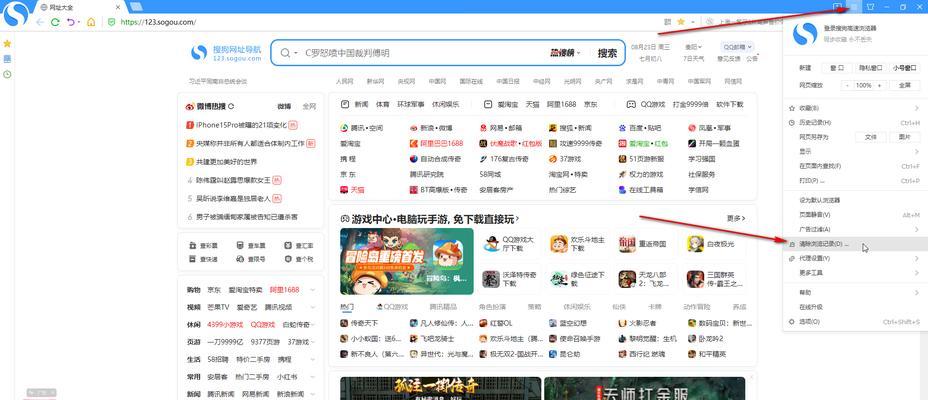Open the home page icon

pyautogui.click(x=91, y=22)
